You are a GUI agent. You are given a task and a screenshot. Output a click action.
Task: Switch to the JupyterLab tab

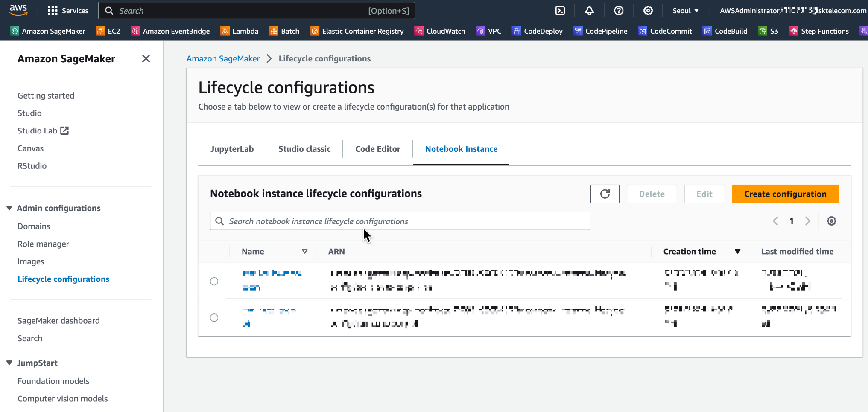point(232,149)
